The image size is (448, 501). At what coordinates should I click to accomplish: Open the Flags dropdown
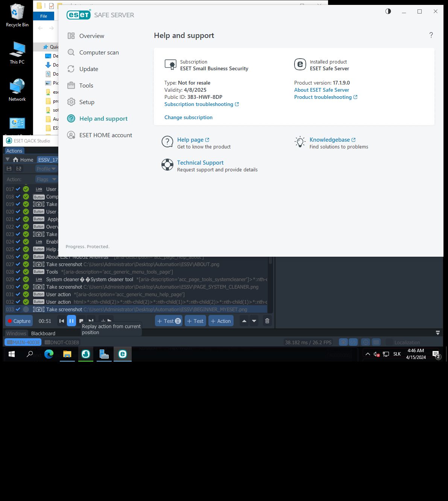point(46,179)
